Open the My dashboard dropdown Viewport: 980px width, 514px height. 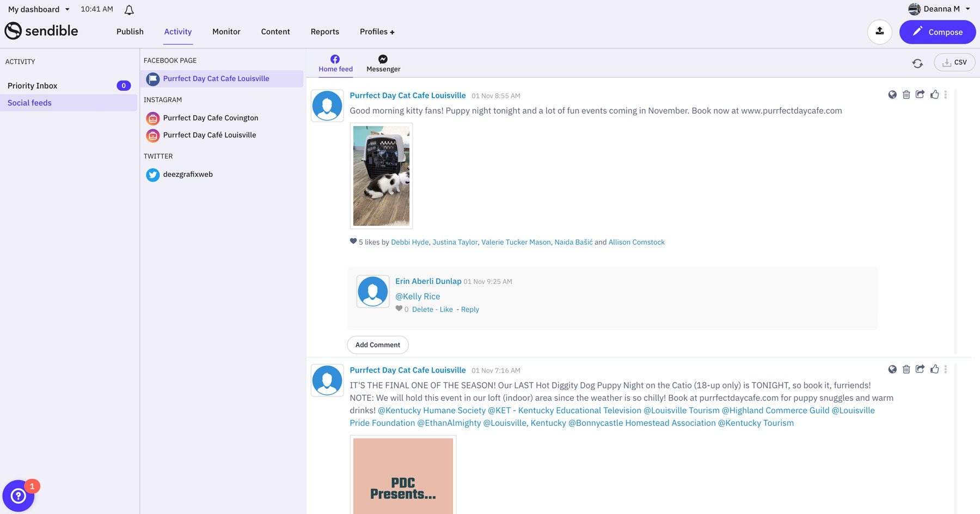pos(39,9)
